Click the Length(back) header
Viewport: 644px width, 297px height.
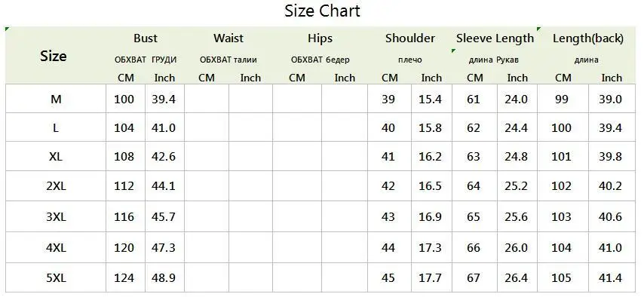click(587, 38)
